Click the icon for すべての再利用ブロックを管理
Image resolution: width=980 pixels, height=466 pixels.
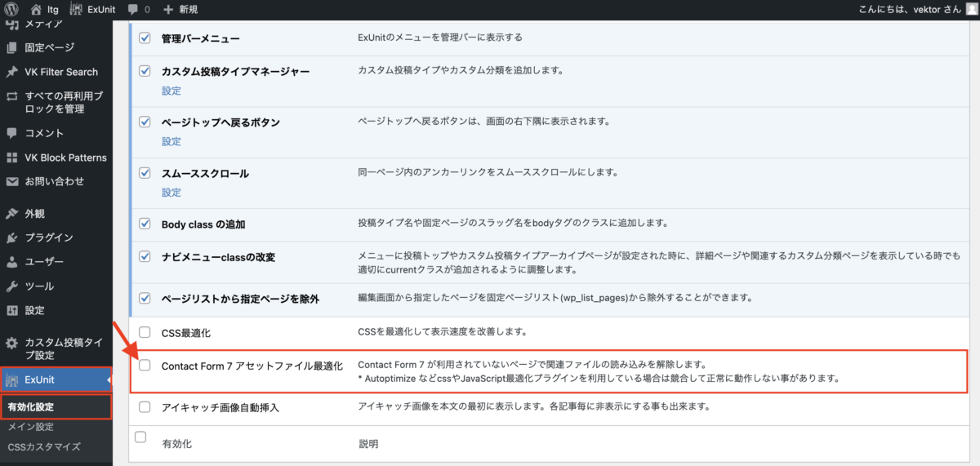12,96
